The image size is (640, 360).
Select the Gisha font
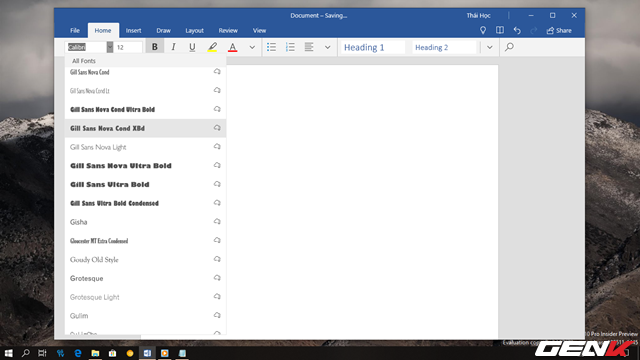click(x=145, y=222)
